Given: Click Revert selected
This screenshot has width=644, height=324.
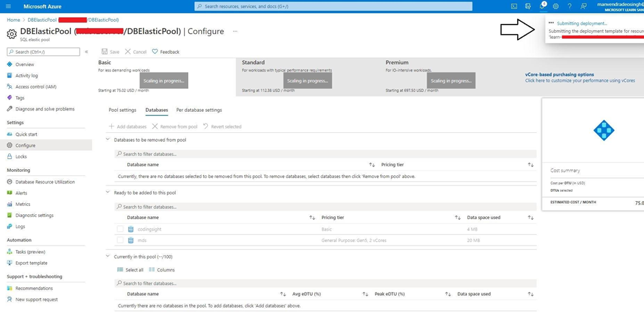Looking at the screenshot, I should point(222,127).
